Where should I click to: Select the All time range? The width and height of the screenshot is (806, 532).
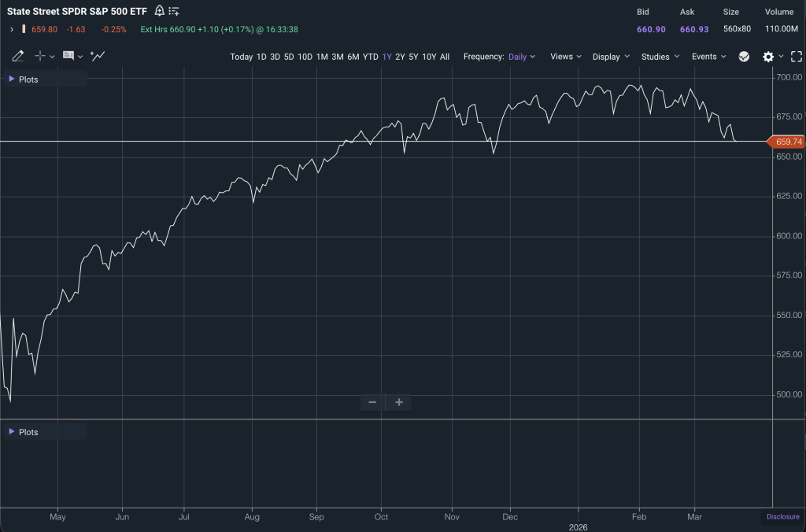445,57
